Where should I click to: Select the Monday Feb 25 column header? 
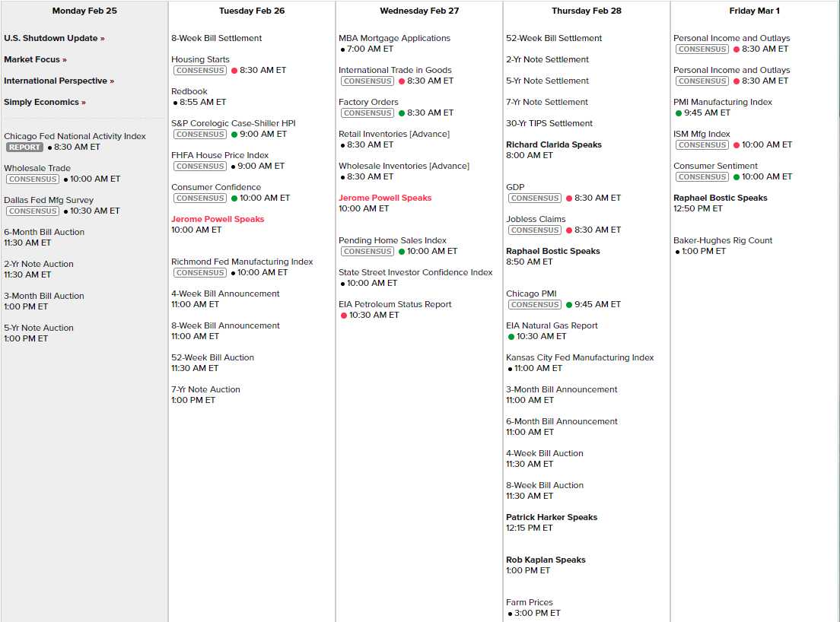(84, 11)
